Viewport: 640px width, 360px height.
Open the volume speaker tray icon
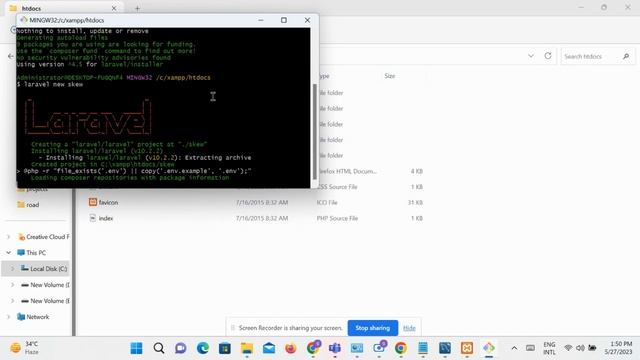580,348
